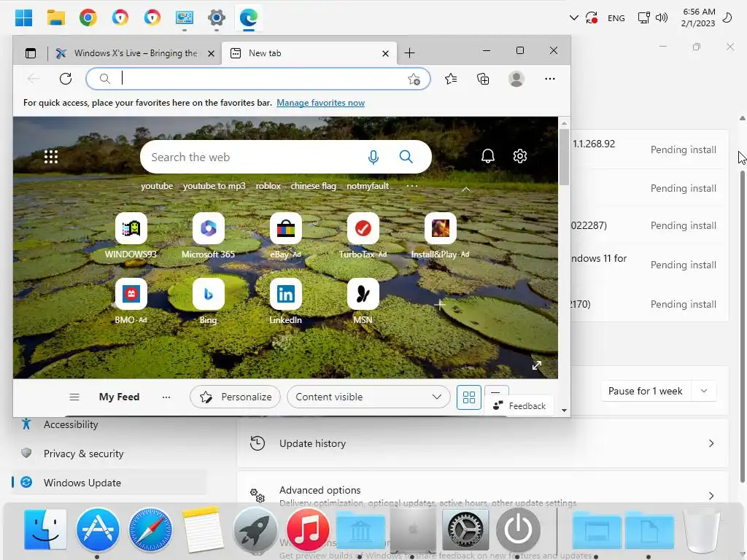
Task: Open Launchpad rocket icon in the dock
Action: (x=255, y=529)
